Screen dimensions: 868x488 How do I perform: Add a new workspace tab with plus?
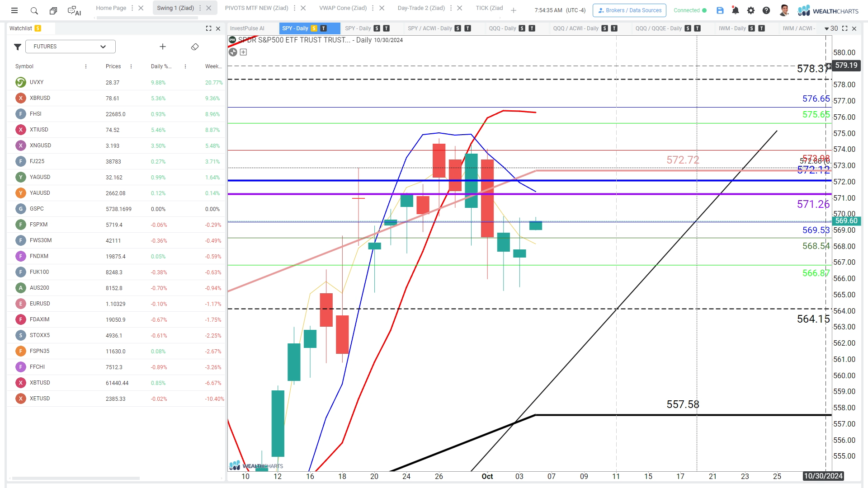[x=514, y=10]
